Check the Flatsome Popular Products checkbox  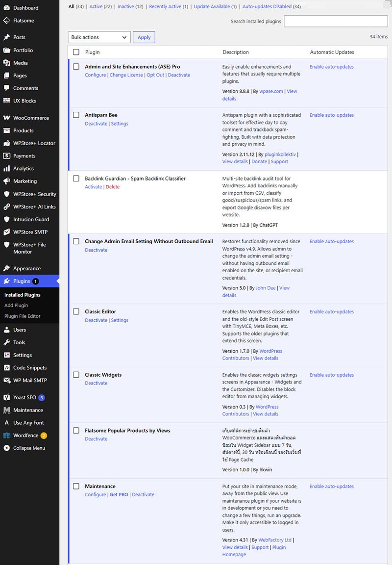[76, 430]
